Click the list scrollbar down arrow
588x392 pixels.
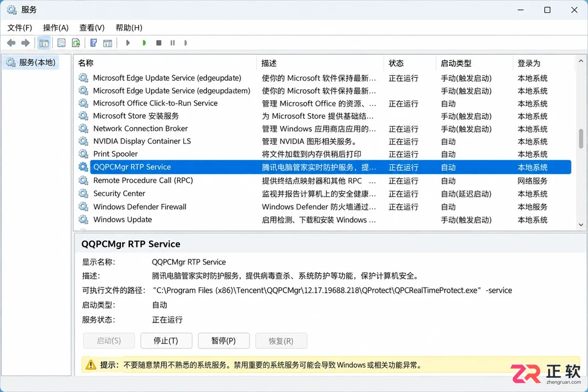coord(581,225)
